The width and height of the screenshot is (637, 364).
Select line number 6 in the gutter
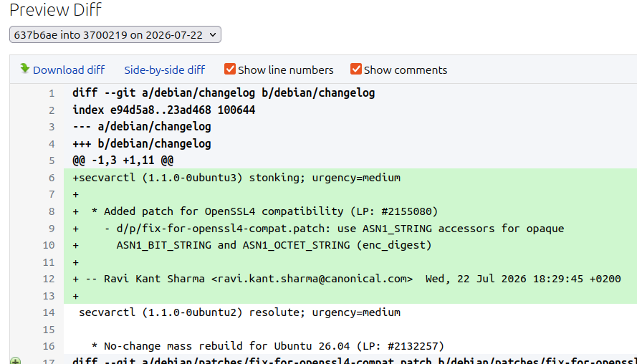coord(52,178)
